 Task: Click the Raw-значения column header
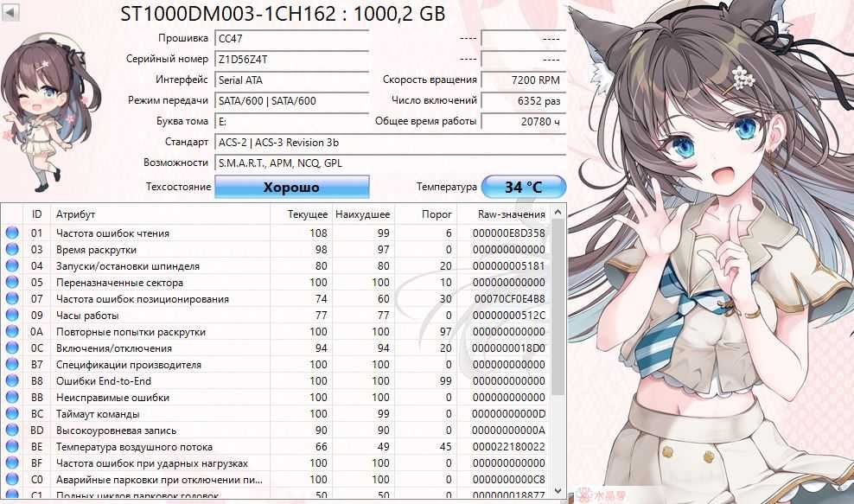[504, 214]
